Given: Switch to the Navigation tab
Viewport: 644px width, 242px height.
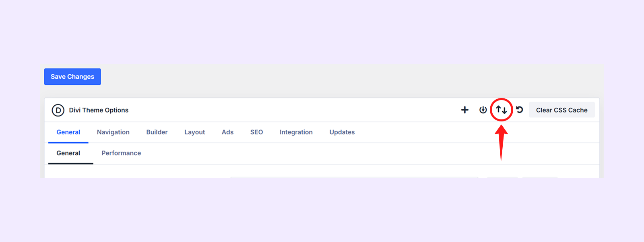Looking at the screenshot, I should [113, 132].
